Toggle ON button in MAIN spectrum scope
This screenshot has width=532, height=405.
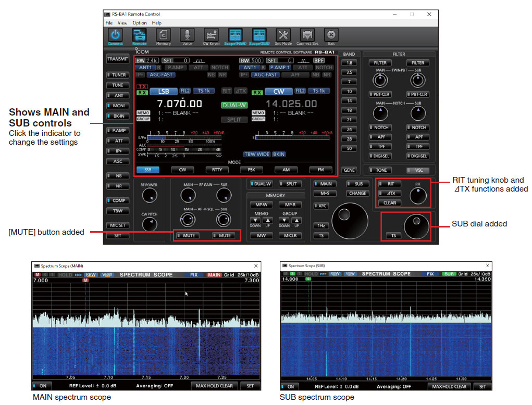point(42,386)
